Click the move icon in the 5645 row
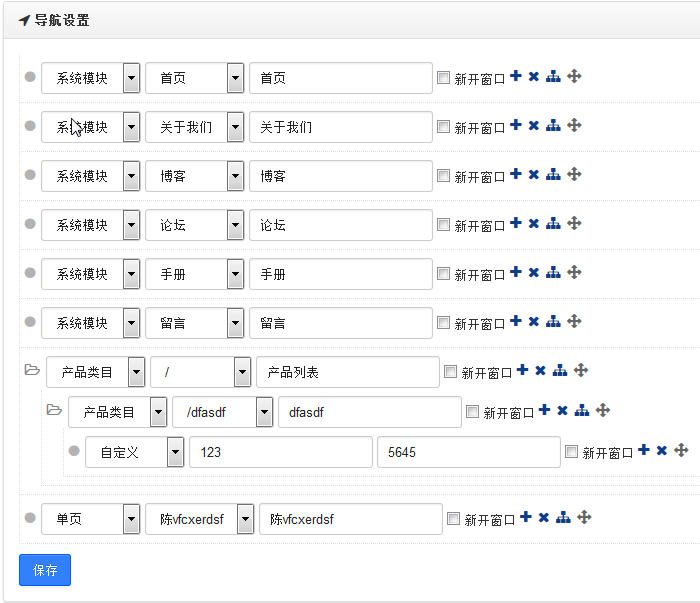The width and height of the screenshot is (700, 603). [x=682, y=451]
